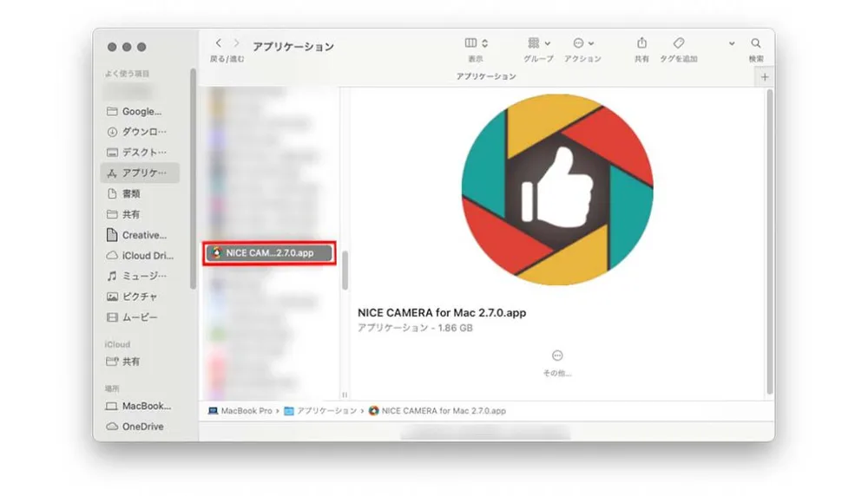This screenshot has height=496, width=868.
Task: Click MacBook Pro in path bar
Action: [240, 411]
